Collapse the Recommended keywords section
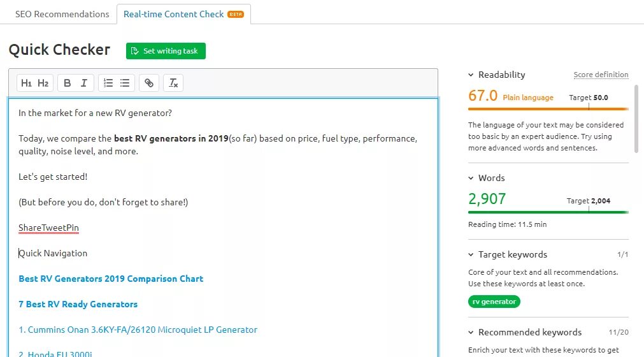This screenshot has height=357, width=644. tap(471, 332)
